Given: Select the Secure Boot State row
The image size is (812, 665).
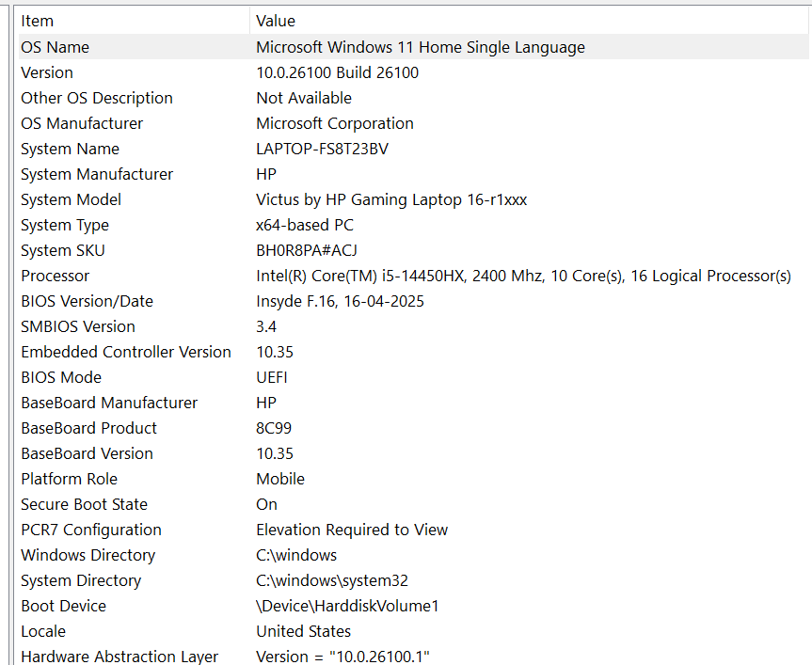Looking at the screenshot, I should coord(84,504).
